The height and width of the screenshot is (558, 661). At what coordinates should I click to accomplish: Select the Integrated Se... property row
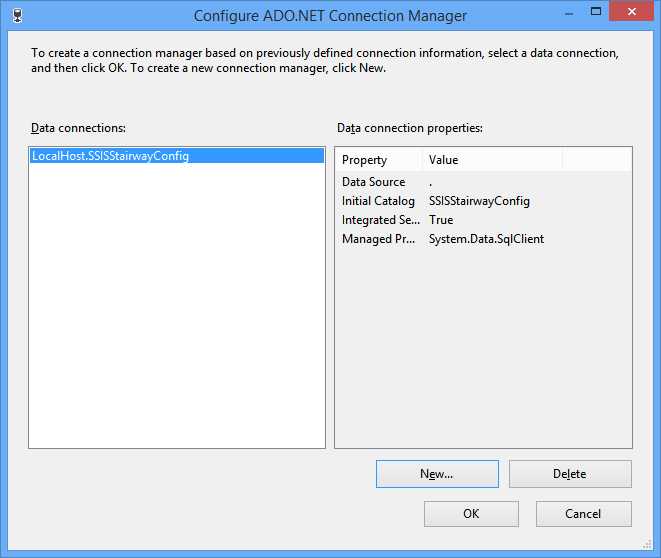(483, 220)
